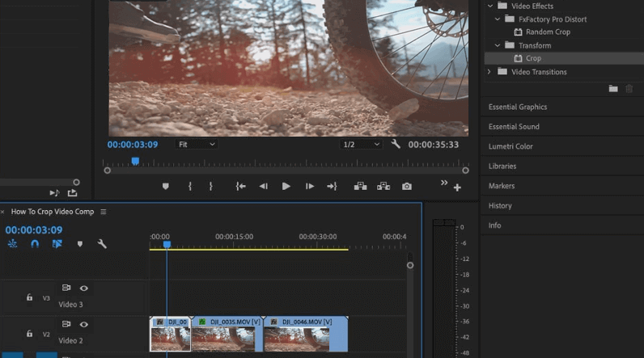Open the Essential Graphics panel
644x358 pixels.
coord(518,107)
